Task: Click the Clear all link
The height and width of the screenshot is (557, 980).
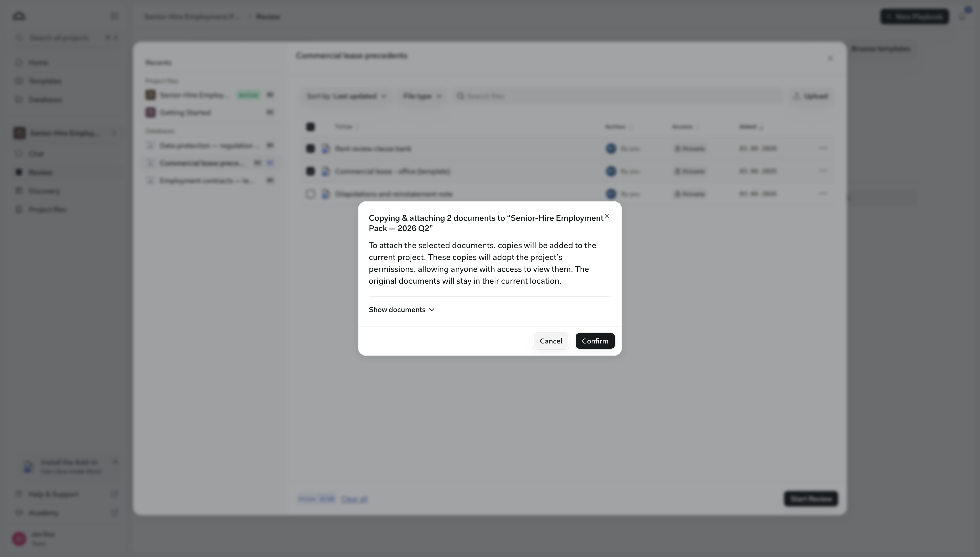Action: pos(354,499)
